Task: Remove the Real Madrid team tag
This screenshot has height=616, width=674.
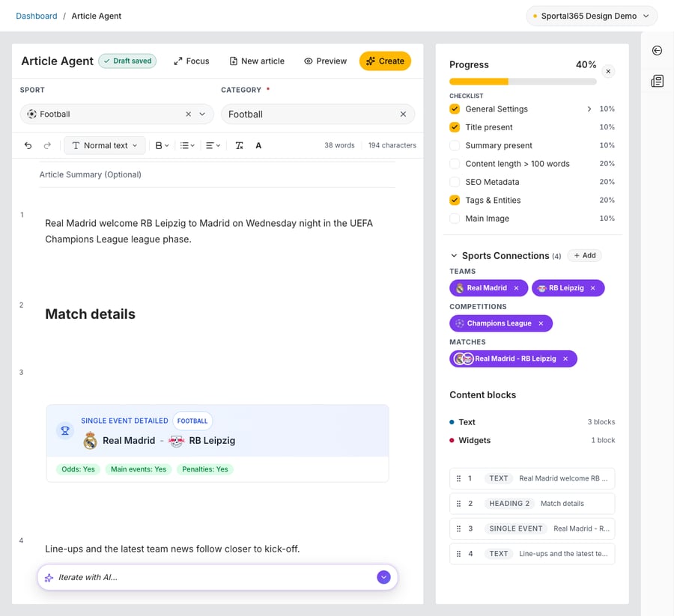Action: pyautogui.click(x=516, y=288)
